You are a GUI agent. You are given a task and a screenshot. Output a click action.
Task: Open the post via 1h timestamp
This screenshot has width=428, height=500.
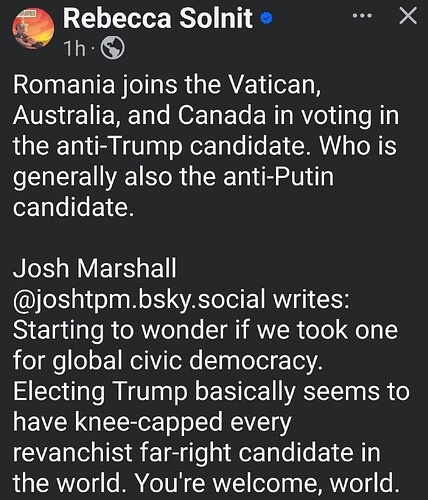point(75,49)
